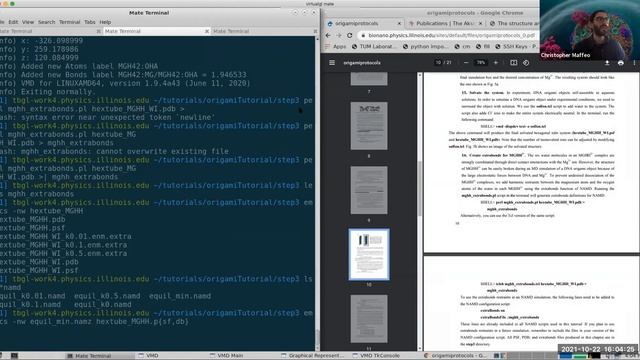Open the PDF sidebar hamburger menu
Screen dimensions: 640x360
pos(332,63)
